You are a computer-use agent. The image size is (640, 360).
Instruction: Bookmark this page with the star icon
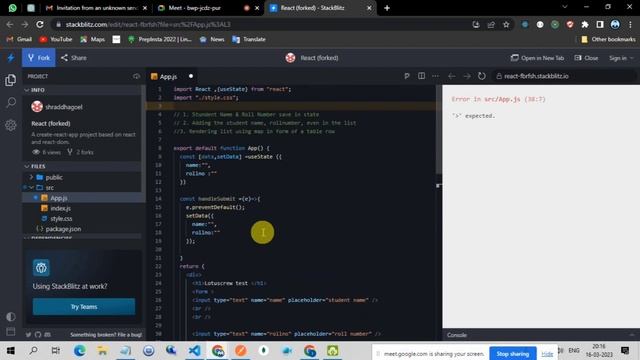[x=506, y=24]
